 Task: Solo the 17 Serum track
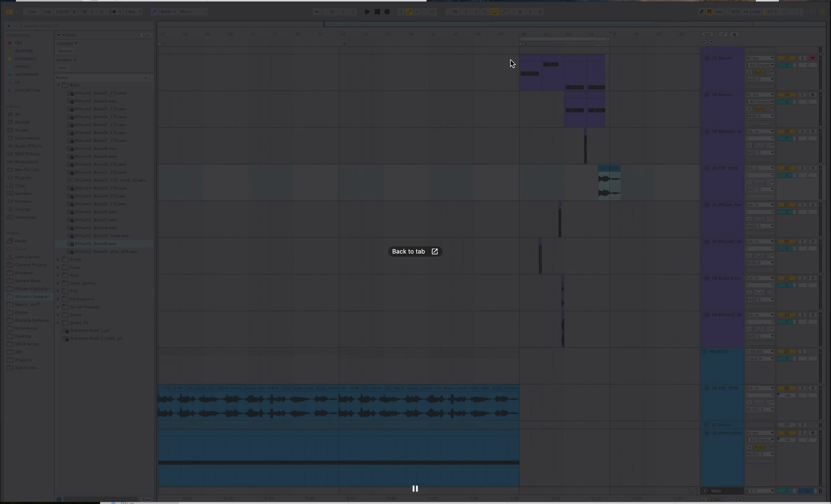tap(802, 58)
